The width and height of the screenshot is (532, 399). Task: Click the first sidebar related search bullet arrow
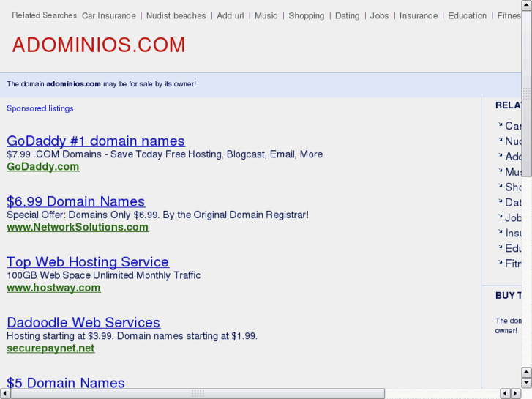pos(500,124)
